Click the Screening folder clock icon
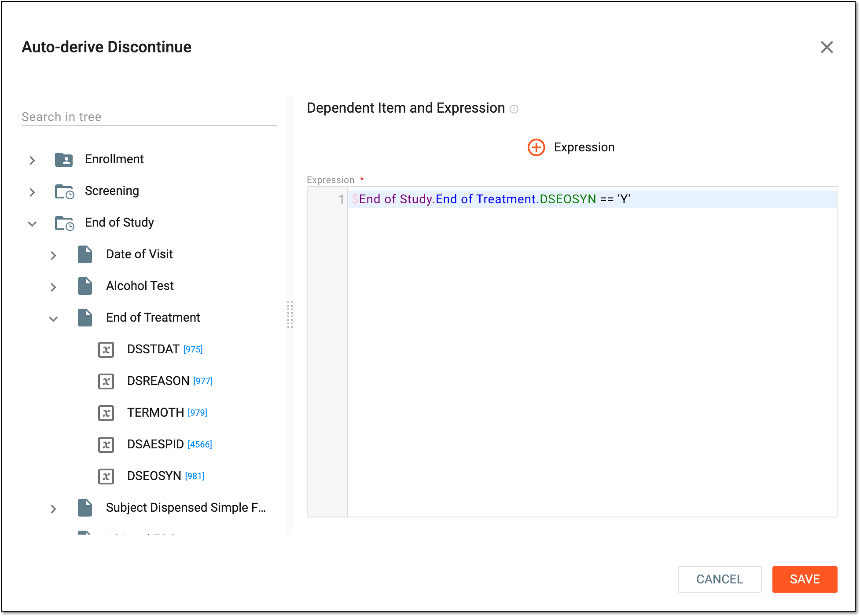The width and height of the screenshot is (860, 616). coord(64,191)
